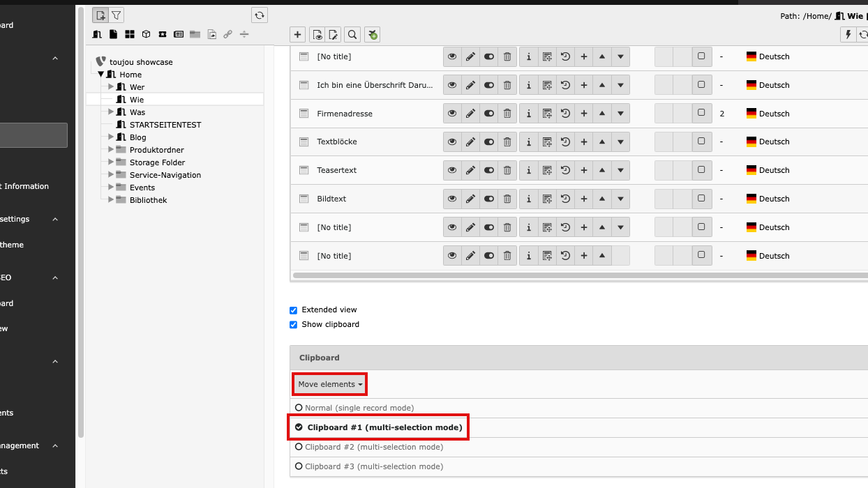Toggle visibility switch for the Teasertext record
Viewport: 868px width, 488px height.
[x=489, y=171]
